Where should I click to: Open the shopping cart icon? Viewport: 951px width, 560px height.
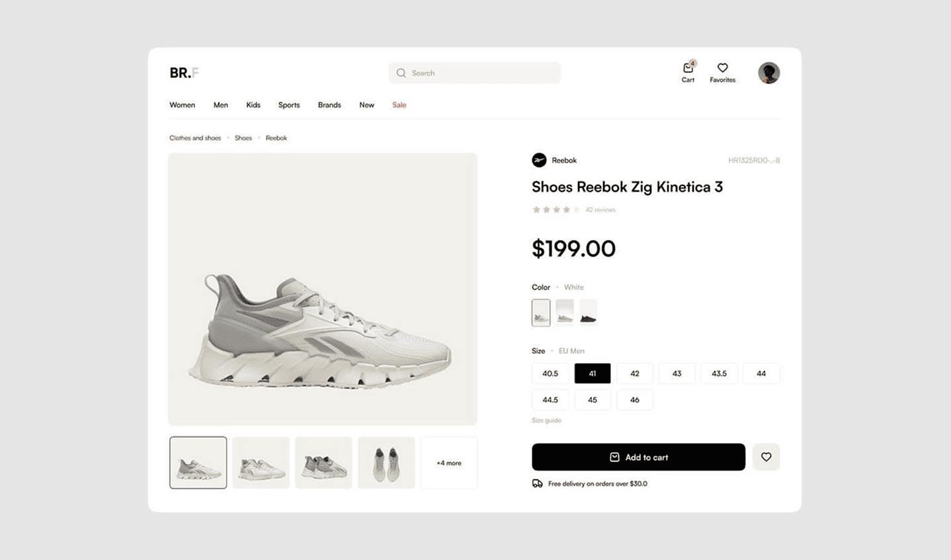pyautogui.click(x=688, y=69)
